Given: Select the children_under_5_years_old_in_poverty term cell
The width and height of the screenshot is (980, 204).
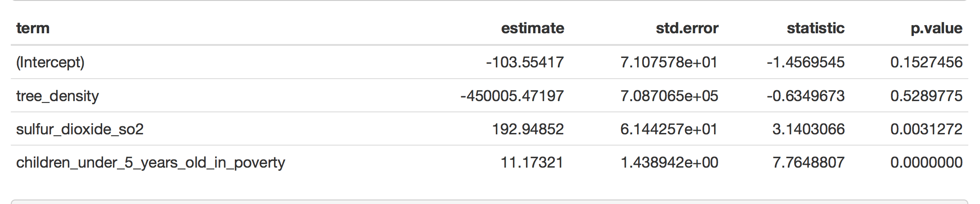Looking at the screenshot, I should [x=151, y=163].
